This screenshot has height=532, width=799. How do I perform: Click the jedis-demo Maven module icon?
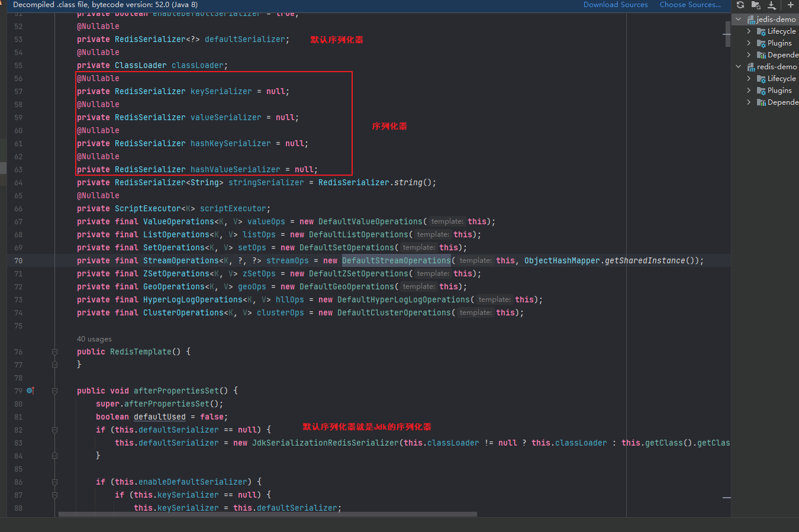(750, 20)
